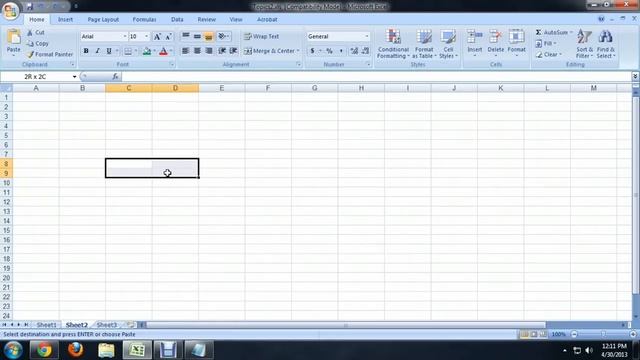Open the font size dropdown
The height and width of the screenshot is (360, 640).
point(147,37)
